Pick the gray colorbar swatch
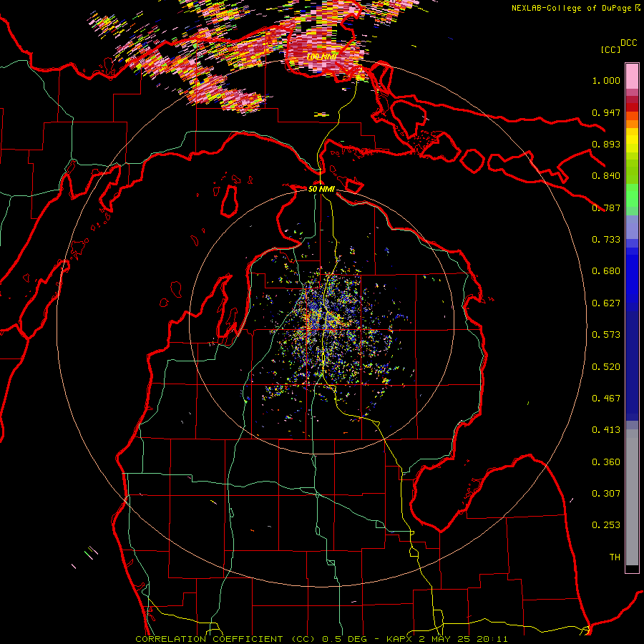 (x=632, y=497)
